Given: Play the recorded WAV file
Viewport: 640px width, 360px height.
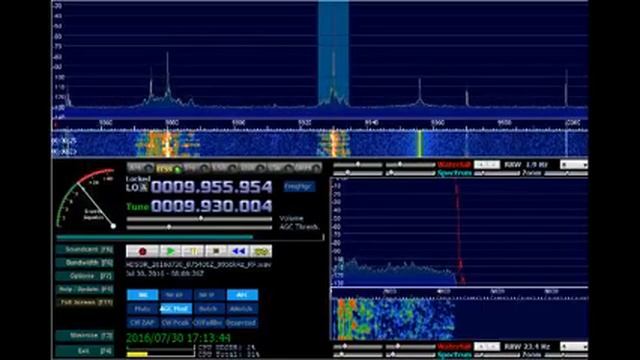Looking at the screenshot, I should [170, 251].
